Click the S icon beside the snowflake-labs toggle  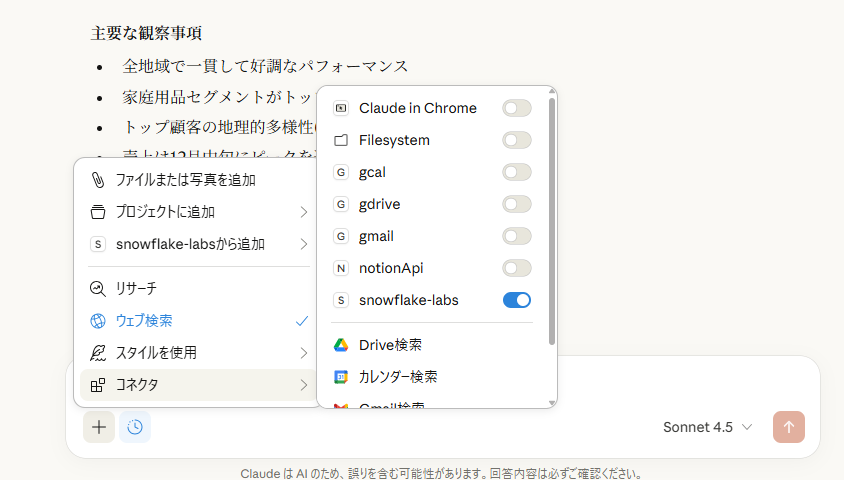coord(341,300)
